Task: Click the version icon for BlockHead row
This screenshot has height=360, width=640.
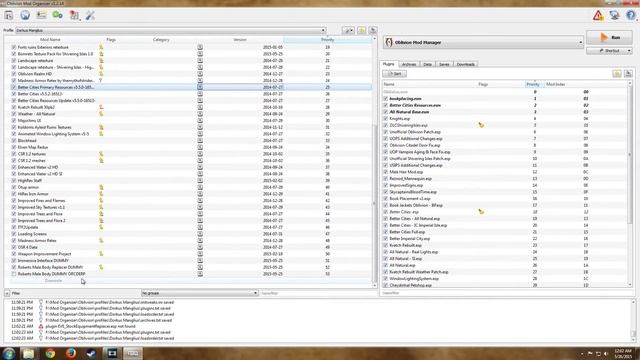Action: coord(200,140)
